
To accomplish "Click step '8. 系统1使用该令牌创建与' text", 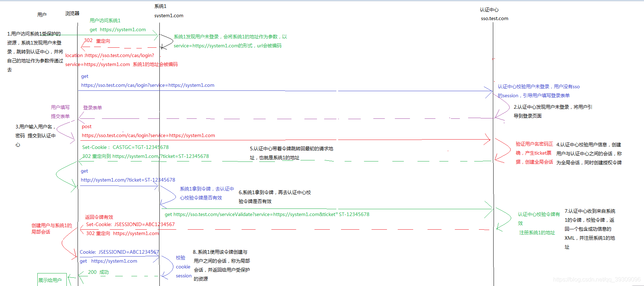I will click(x=220, y=252).
